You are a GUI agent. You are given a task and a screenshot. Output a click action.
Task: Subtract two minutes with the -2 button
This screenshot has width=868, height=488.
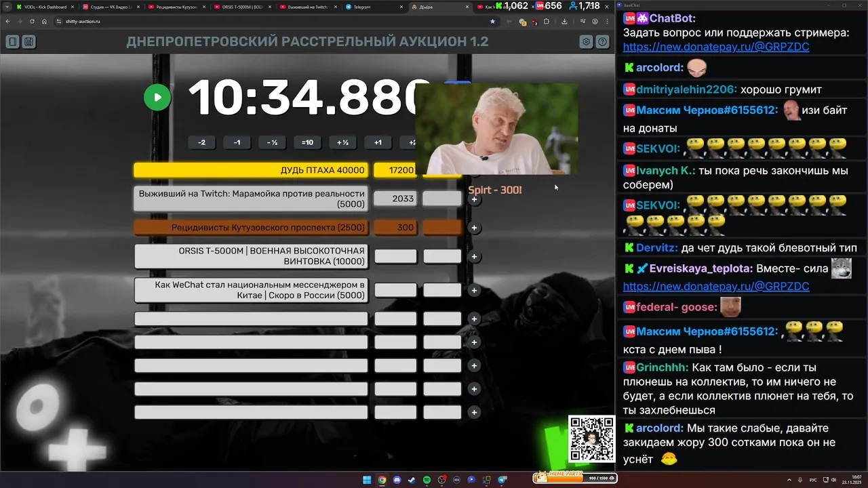point(201,142)
